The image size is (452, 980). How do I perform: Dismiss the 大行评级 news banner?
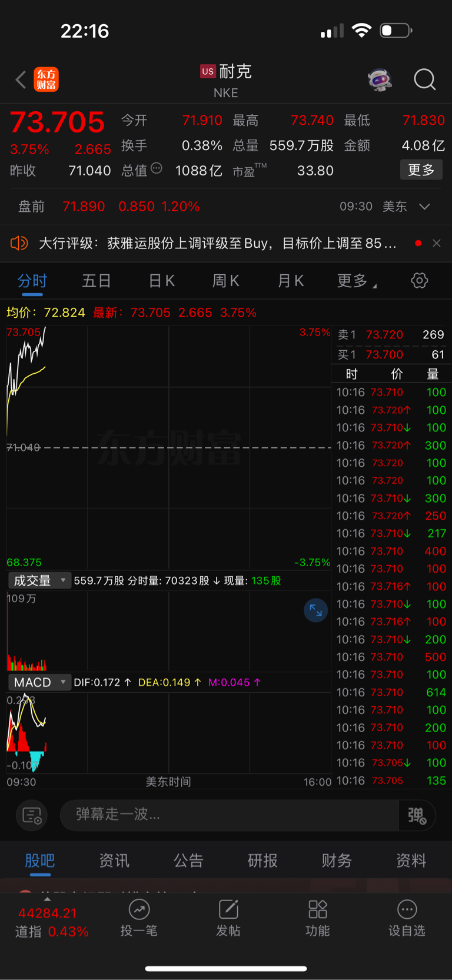(437, 243)
